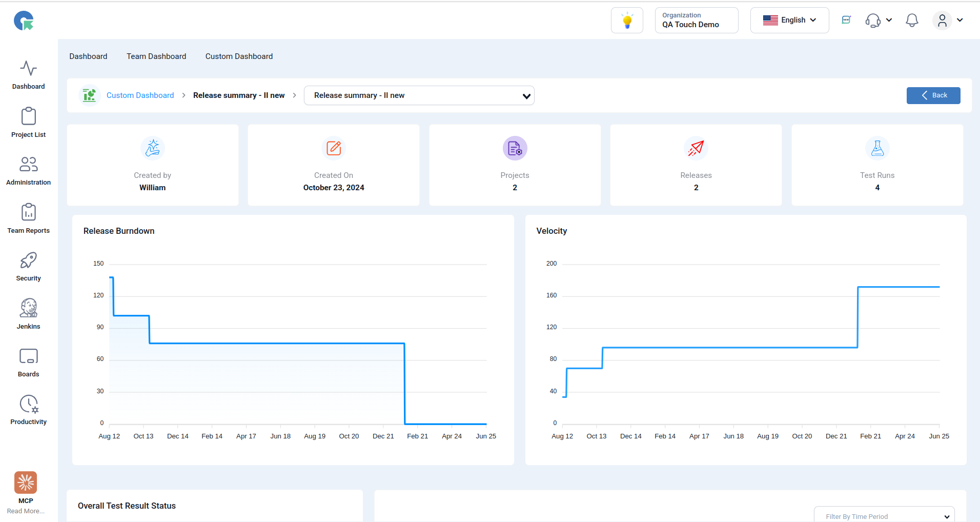This screenshot has width=980, height=522.
Task: Click the MCP icon
Action: click(x=26, y=483)
